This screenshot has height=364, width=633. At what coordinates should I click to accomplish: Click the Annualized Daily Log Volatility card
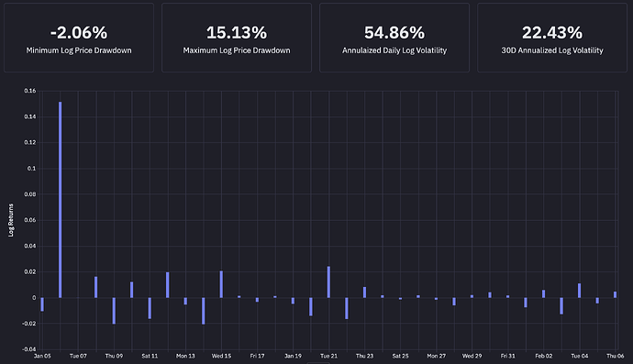coord(394,38)
